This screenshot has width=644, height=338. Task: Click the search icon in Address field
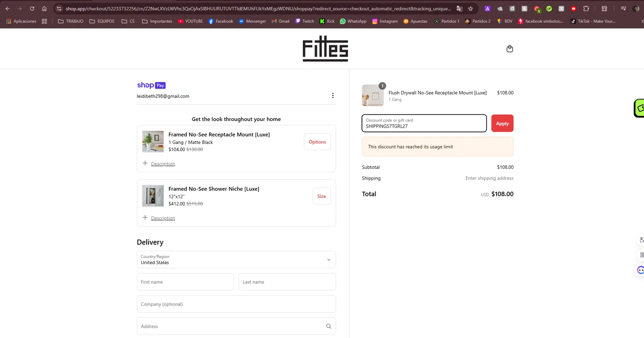[x=328, y=326]
